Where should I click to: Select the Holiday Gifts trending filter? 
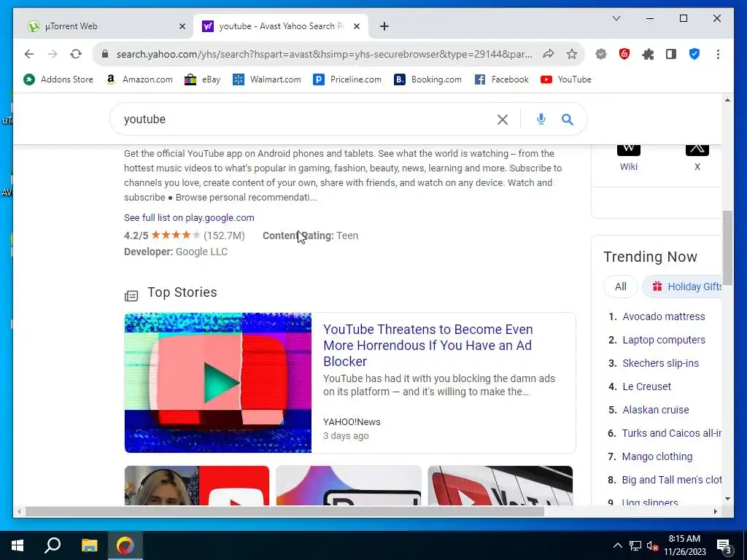pos(682,287)
